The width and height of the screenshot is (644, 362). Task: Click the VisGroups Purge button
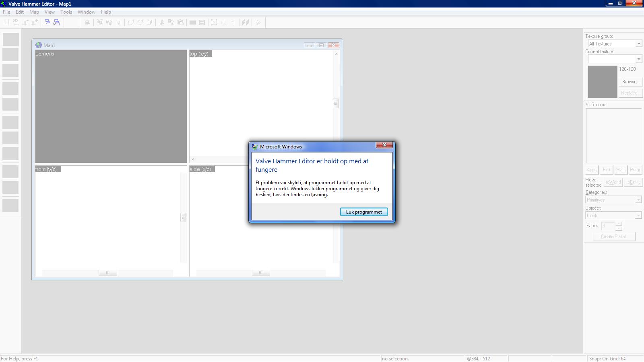(636, 170)
